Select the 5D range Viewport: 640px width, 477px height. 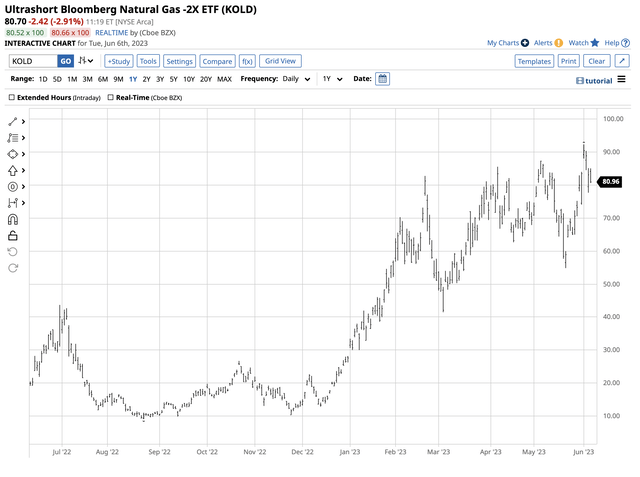(57, 79)
